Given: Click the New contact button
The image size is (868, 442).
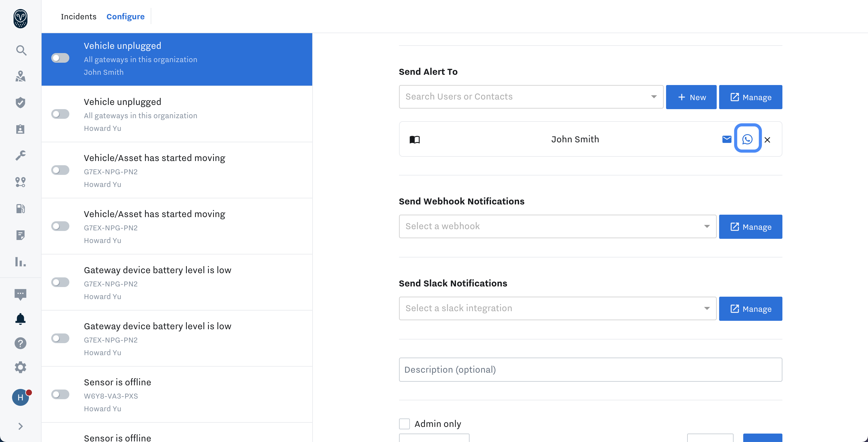Looking at the screenshot, I should pyautogui.click(x=691, y=97).
